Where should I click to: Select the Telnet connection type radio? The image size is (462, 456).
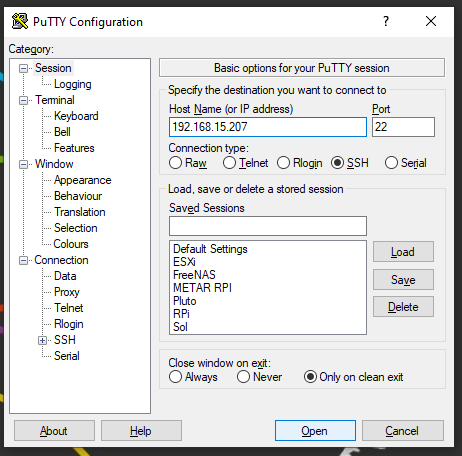(229, 163)
